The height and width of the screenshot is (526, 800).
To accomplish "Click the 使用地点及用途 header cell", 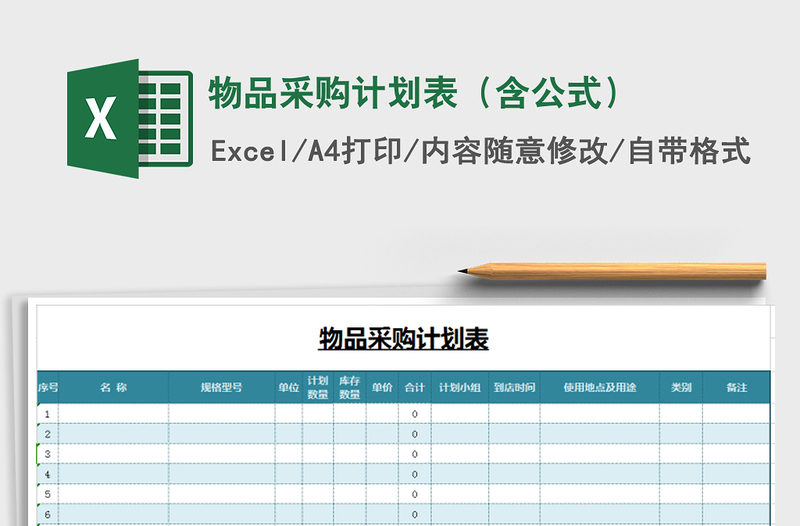I will tap(599, 387).
